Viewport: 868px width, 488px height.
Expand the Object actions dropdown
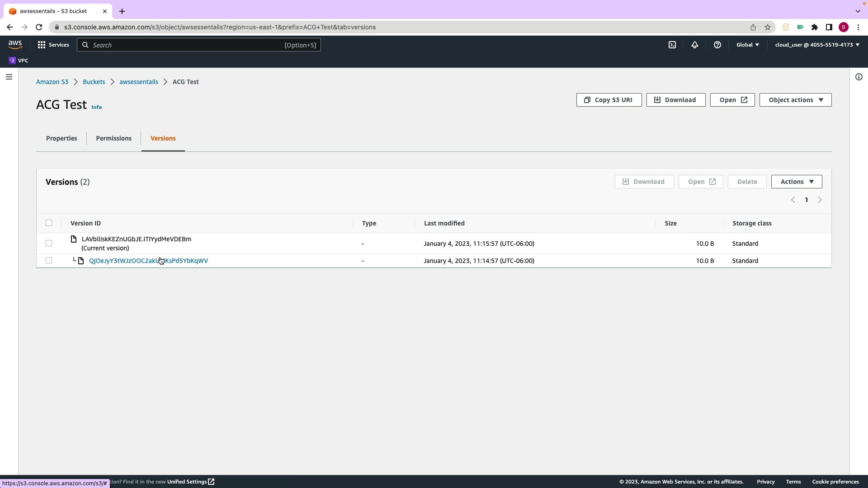(x=795, y=100)
